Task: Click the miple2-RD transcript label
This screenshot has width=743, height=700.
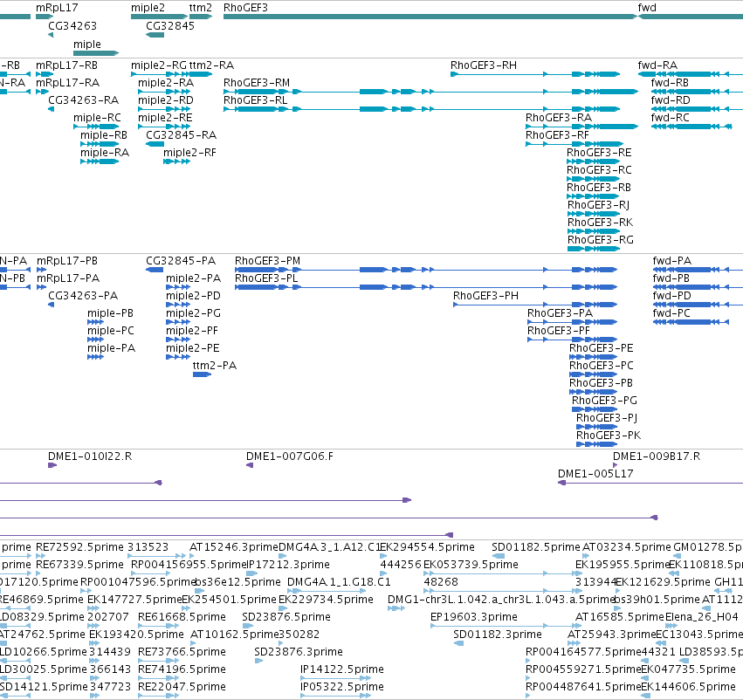Action: [x=165, y=100]
